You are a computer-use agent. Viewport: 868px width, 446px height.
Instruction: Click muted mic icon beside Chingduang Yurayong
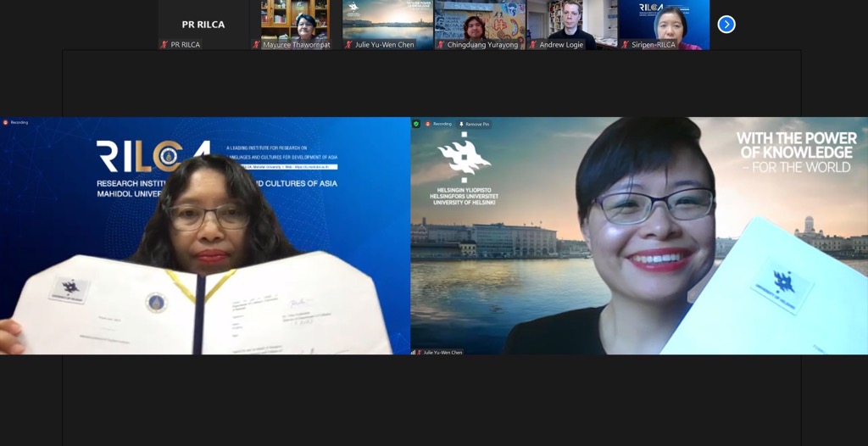441,45
